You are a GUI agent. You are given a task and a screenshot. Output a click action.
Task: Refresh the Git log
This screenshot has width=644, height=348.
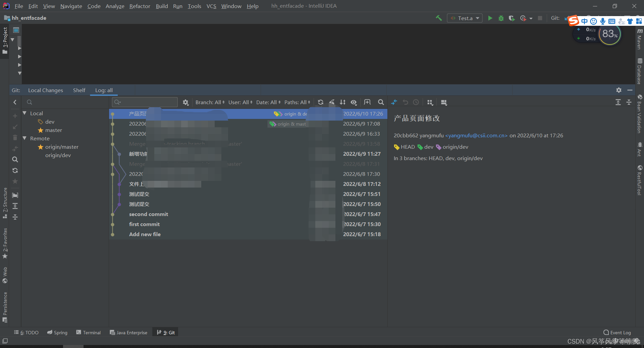[321, 102]
